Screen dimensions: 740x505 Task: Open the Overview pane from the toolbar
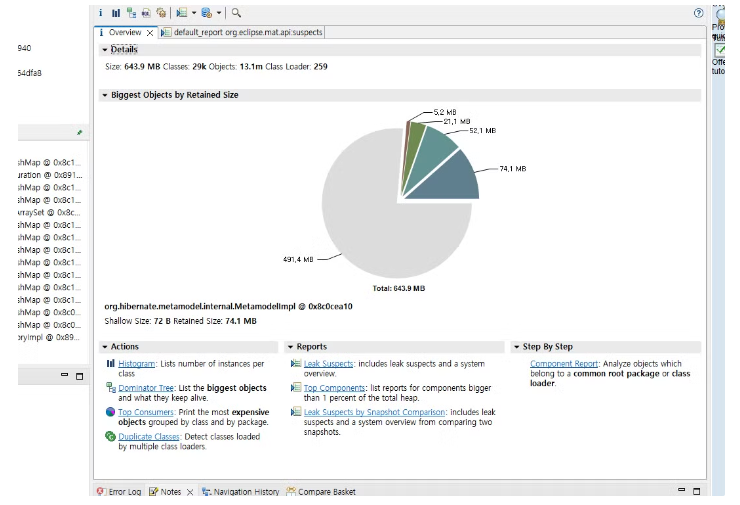pos(101,13)
